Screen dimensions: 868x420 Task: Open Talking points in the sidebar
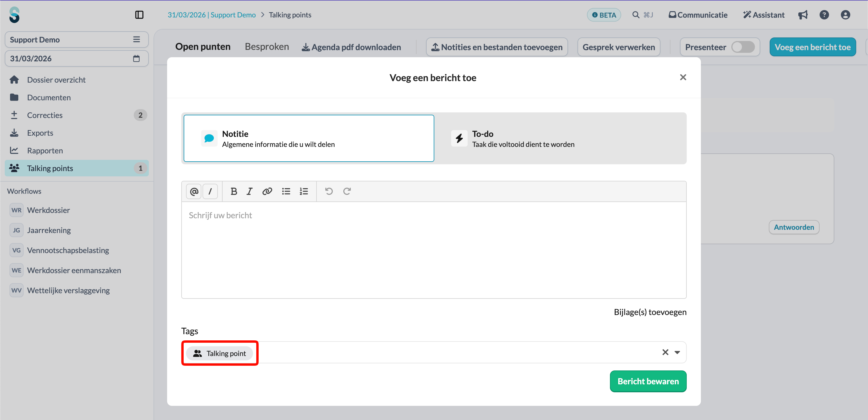coord(77,168)
